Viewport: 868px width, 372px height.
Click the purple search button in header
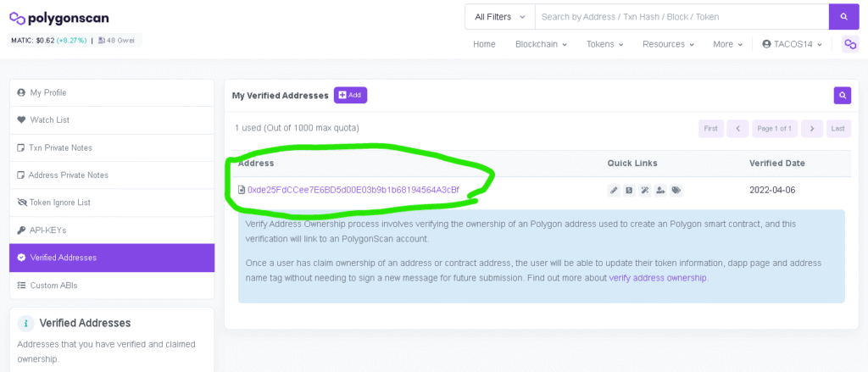[x=843, y=17]
